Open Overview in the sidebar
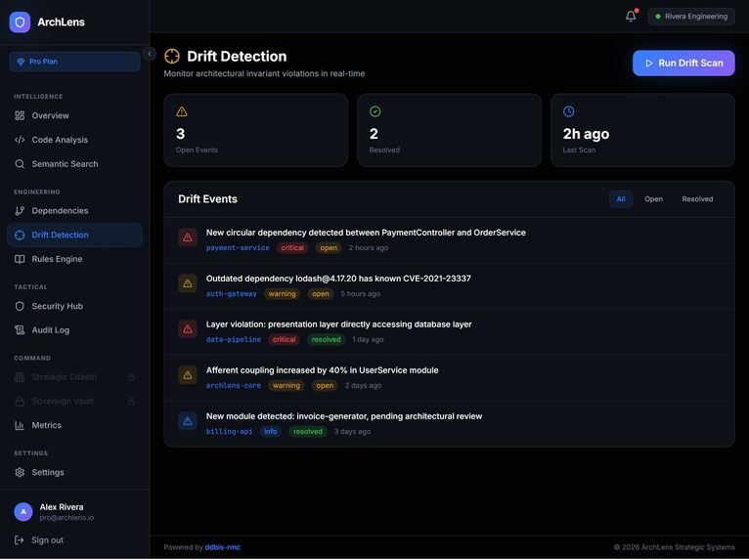 [74, 115]
